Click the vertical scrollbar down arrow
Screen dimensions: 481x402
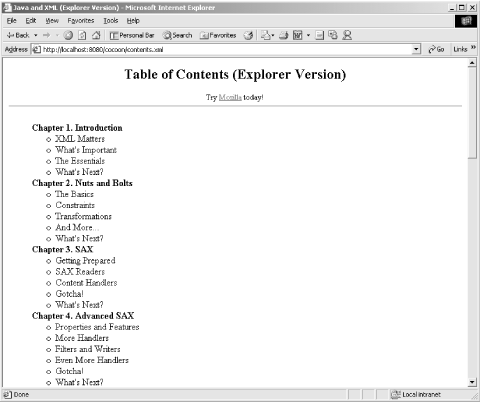coord(472,382)
